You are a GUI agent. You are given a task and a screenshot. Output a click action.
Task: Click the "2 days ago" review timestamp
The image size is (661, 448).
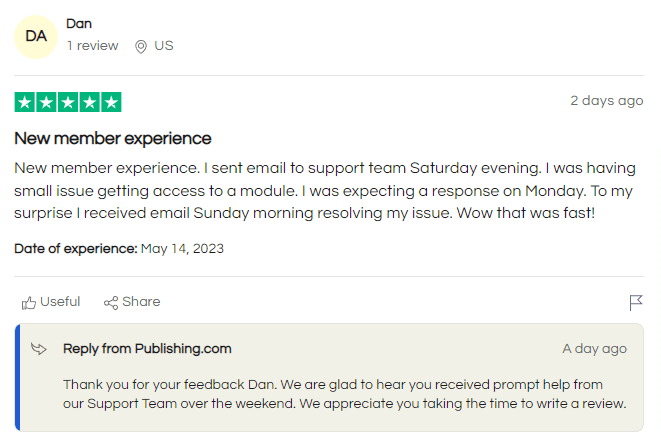point(606,101)
